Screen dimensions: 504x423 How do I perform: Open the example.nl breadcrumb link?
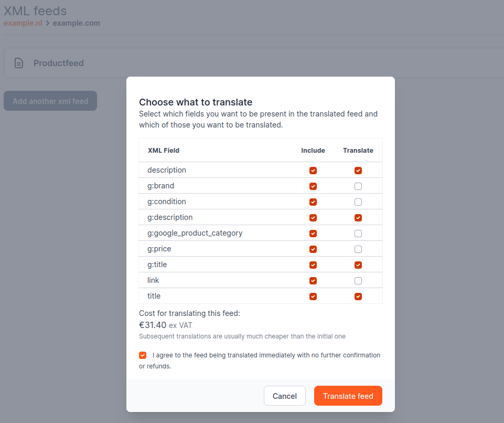tap(23, 23)
